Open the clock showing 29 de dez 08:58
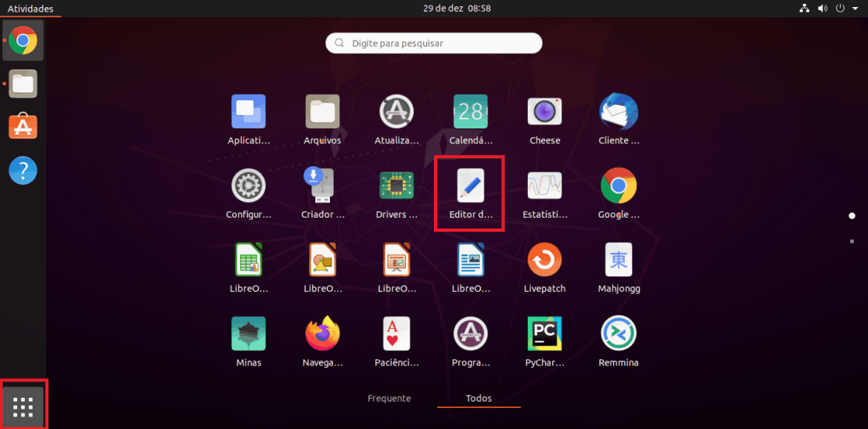The width and height of the screenshot is (868, 429). coord(457,9)
